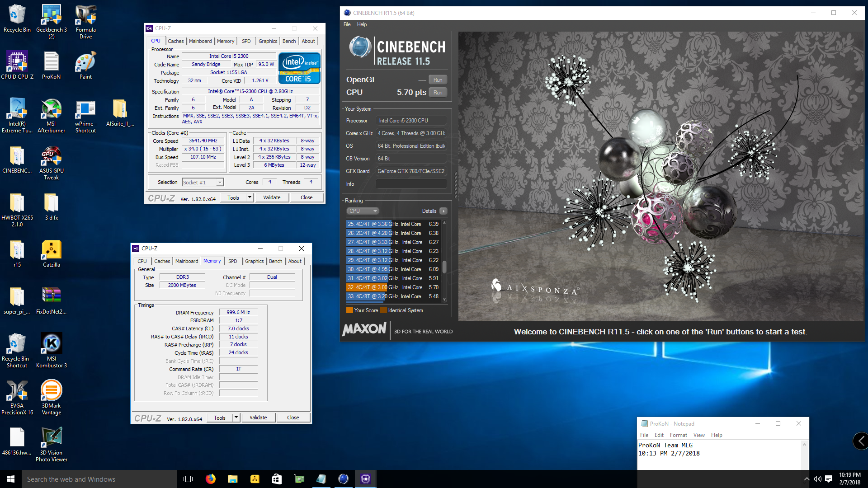Open the CINEBENCH folder on desktop
This screenshot has height=488, width=868.
[x=17, y=160]
